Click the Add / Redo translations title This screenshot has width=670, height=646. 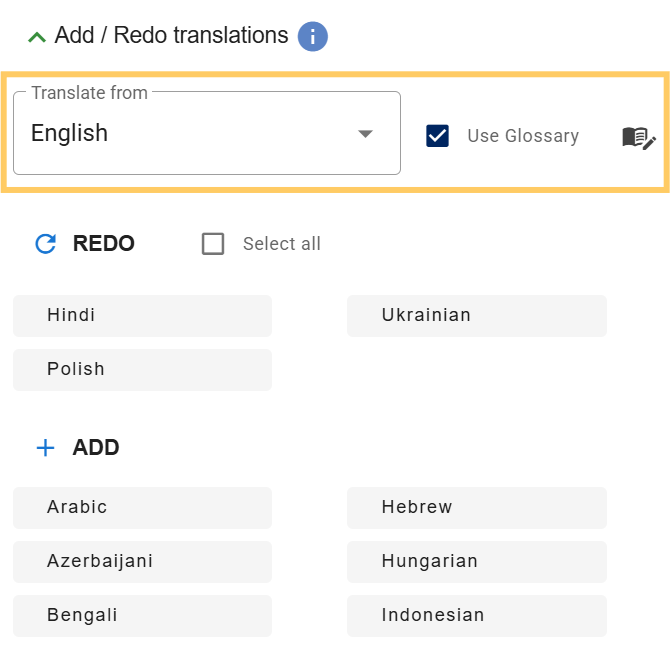coord(171,36)
